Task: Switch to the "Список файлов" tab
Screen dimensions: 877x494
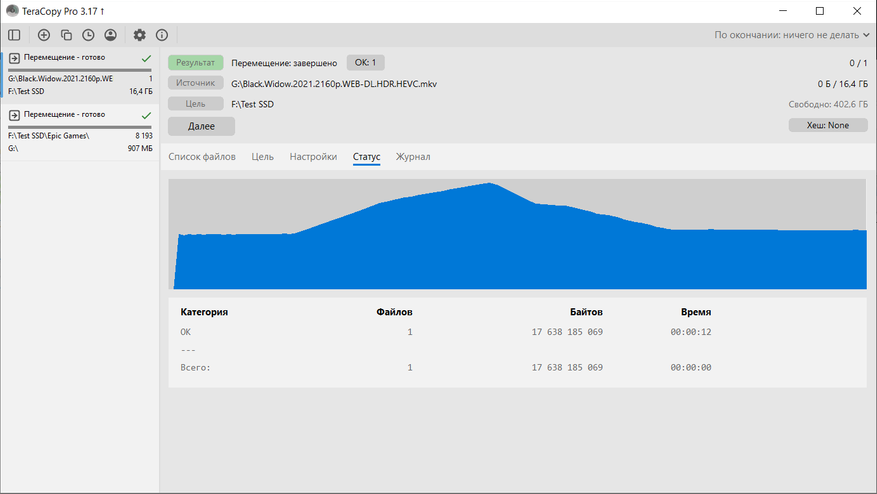Action: [x=202, y=157]
